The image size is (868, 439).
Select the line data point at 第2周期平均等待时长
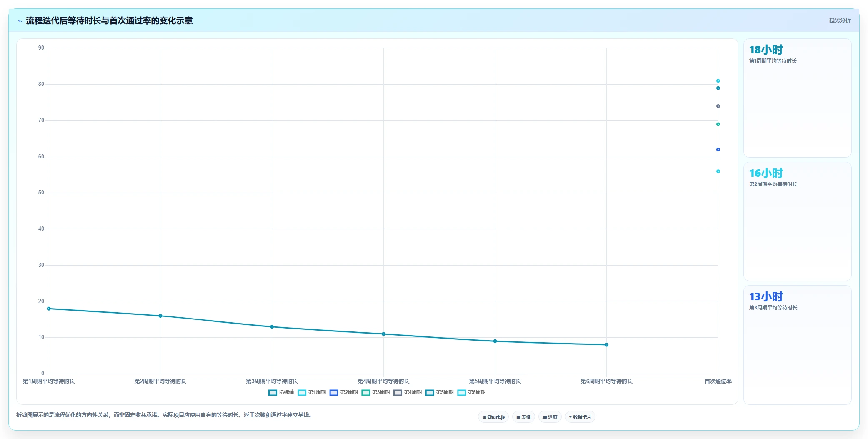click(x=160, y=316)
